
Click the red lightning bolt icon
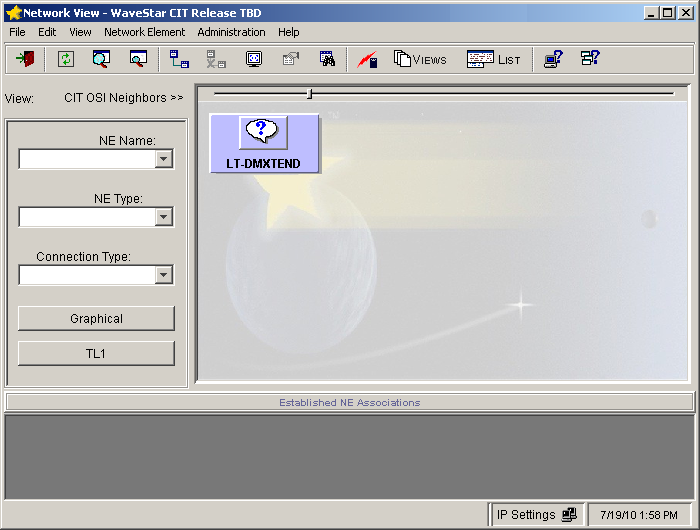(367, 60)
